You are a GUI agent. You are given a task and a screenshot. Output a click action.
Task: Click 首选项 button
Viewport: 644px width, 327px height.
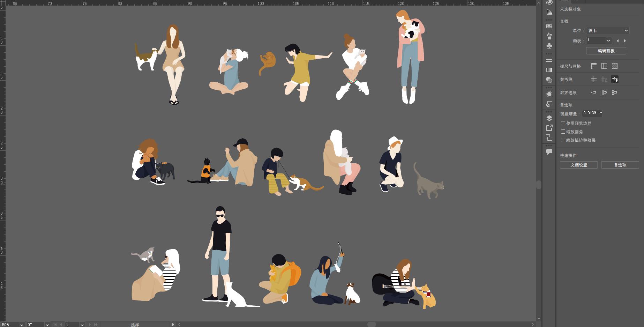[620, 165]
